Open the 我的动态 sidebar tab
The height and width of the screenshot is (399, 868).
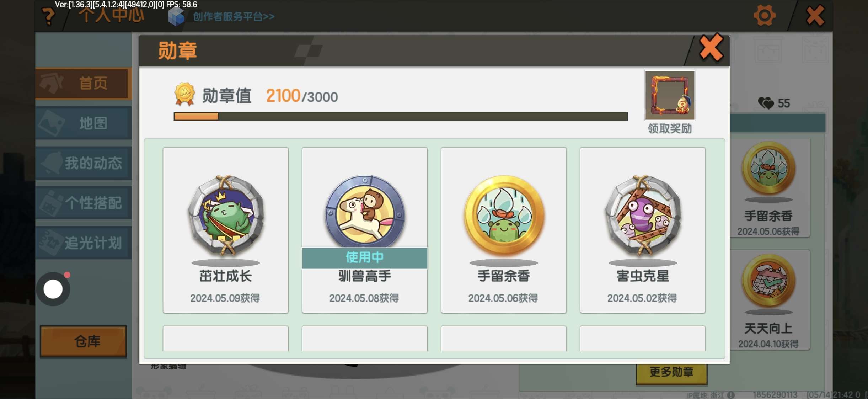84,163
